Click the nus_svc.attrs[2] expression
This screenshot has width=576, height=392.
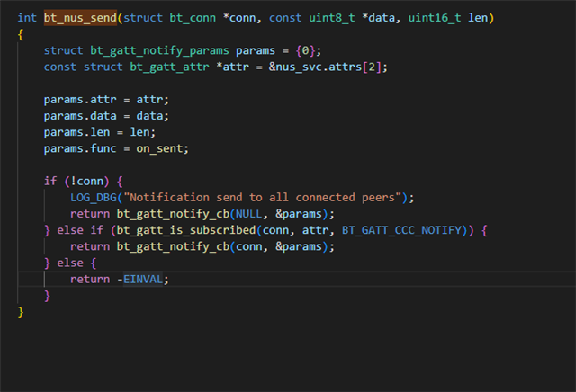[x=328, y=67]
